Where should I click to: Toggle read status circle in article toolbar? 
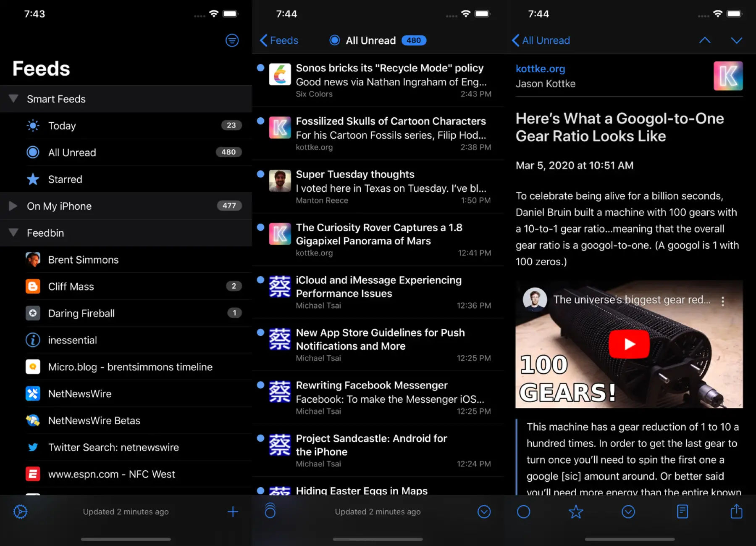pyautogui.click(x=523, y=512)
